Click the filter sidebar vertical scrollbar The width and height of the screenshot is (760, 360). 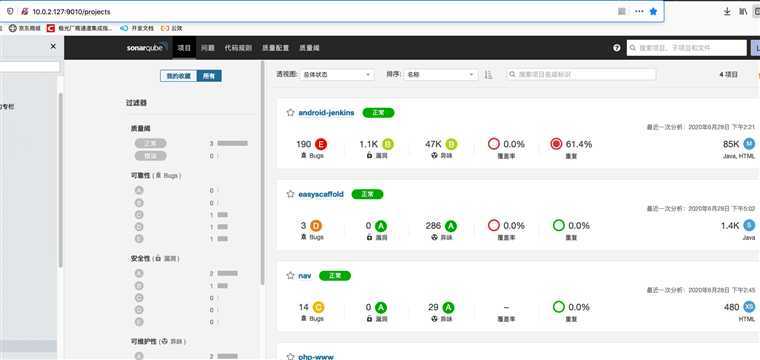(263, 172)
